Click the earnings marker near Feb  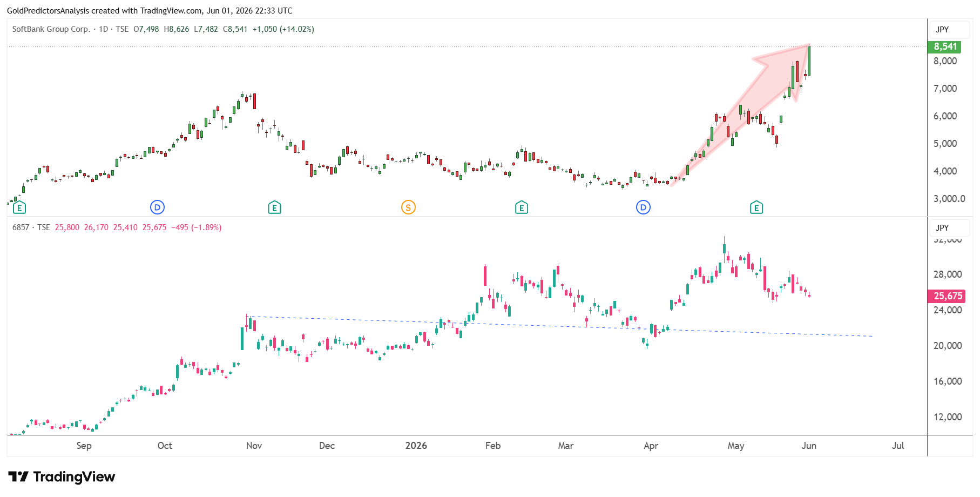(521, 207)
